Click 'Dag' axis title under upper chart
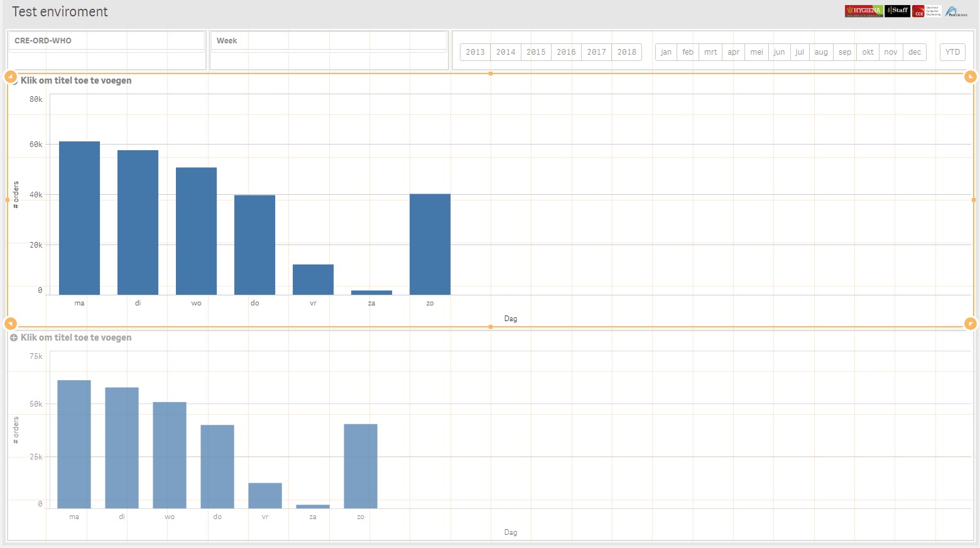Viewport: 980px width, 548px height. (x=511, y=319)
